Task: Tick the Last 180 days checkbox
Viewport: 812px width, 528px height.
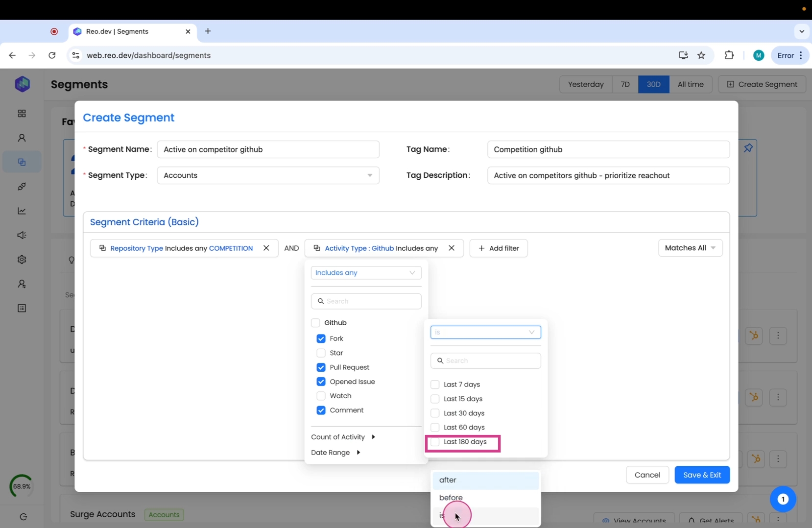Action: [x=435, y=442]
